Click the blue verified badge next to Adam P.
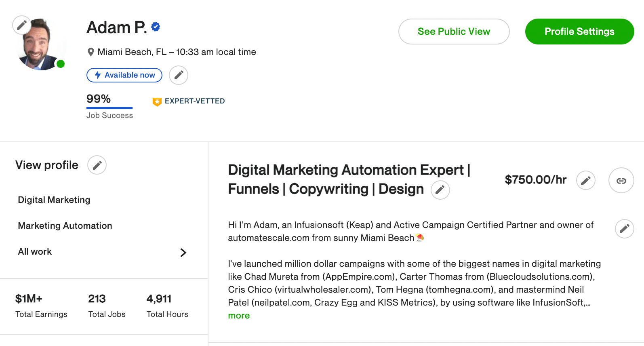Viewport: 644px width, 346px height. tap(156, 27)
